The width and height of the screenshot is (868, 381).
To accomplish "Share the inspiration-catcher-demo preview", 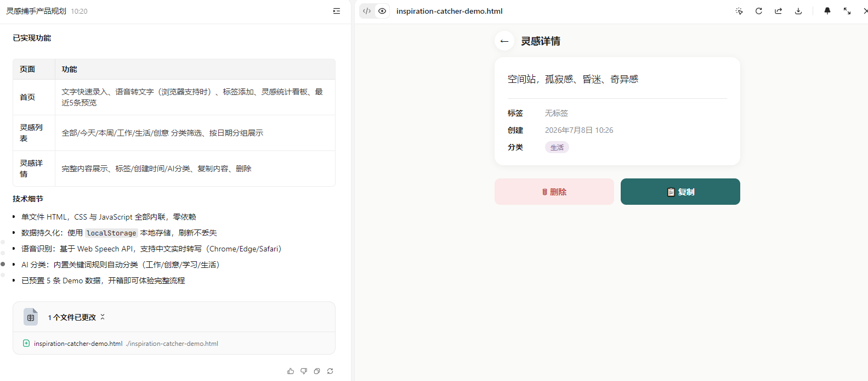I will (x=779, y=11).
